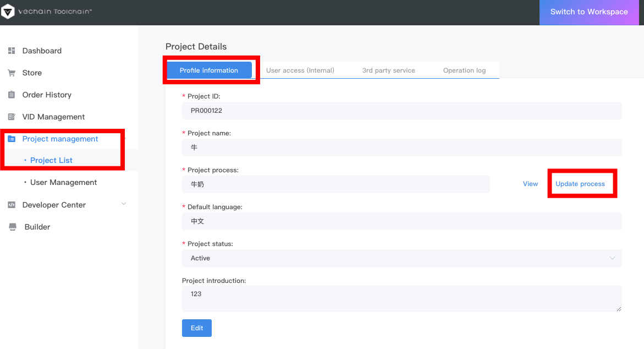644x349 pixels.
Task: Click the Edit button
Action: point(197,328)
